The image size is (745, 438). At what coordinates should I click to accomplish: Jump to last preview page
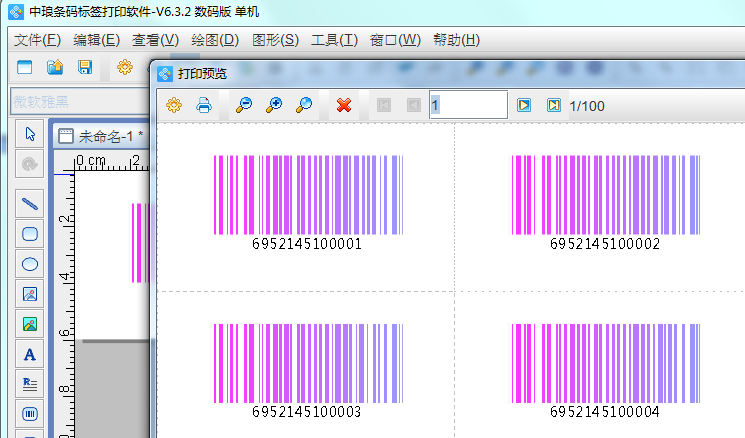(x=553, y=105)
